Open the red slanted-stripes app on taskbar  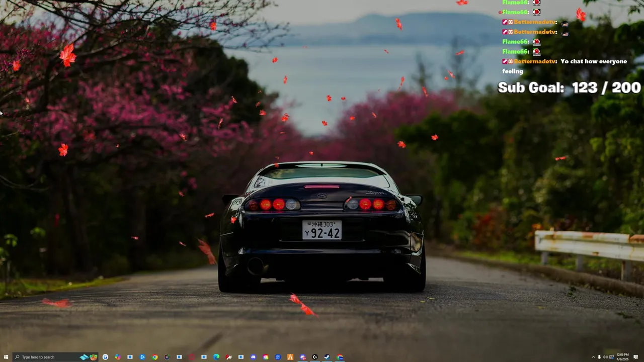228,357
